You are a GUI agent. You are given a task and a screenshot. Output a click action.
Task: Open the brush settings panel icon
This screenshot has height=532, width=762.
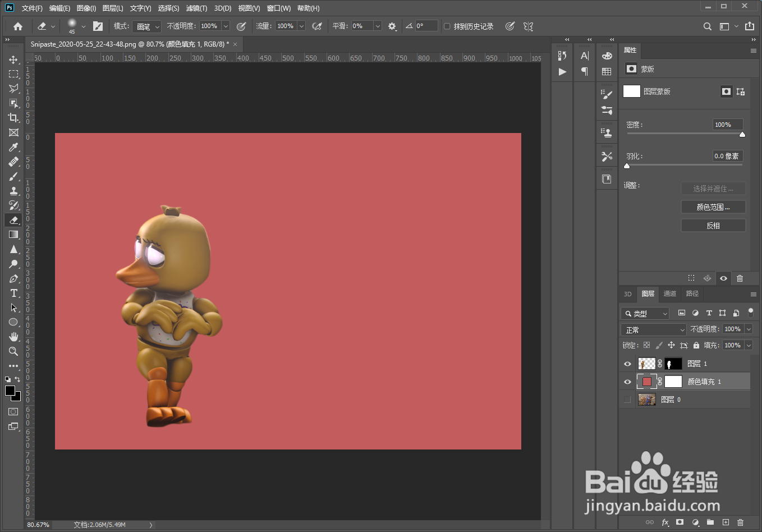point(98,26)
